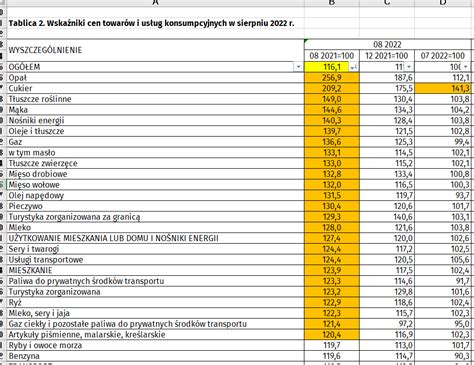This screenshot has height=365, width=474.
Task: Click the table title Tablica 2 cell
Action: (x=155, y=24)
